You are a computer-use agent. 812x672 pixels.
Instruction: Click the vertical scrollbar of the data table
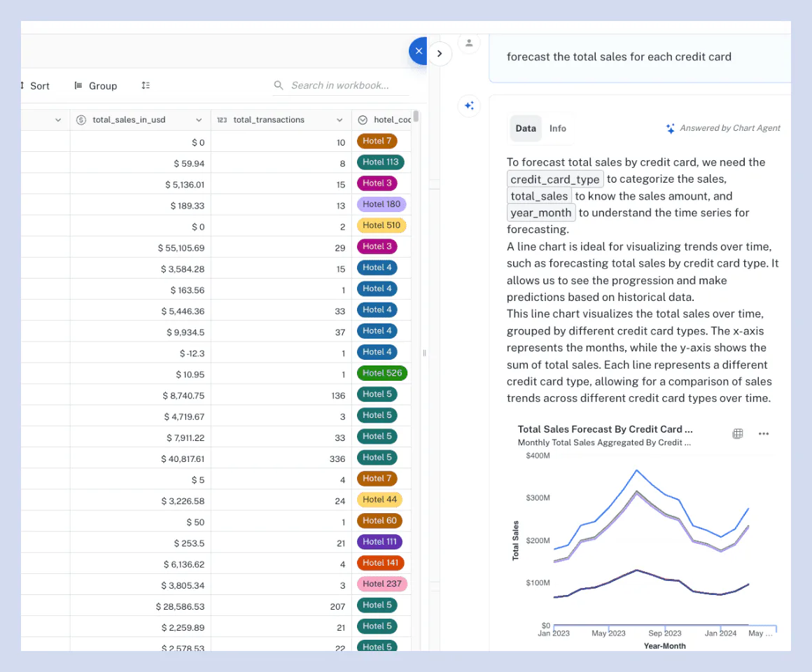tap(416, 116)
